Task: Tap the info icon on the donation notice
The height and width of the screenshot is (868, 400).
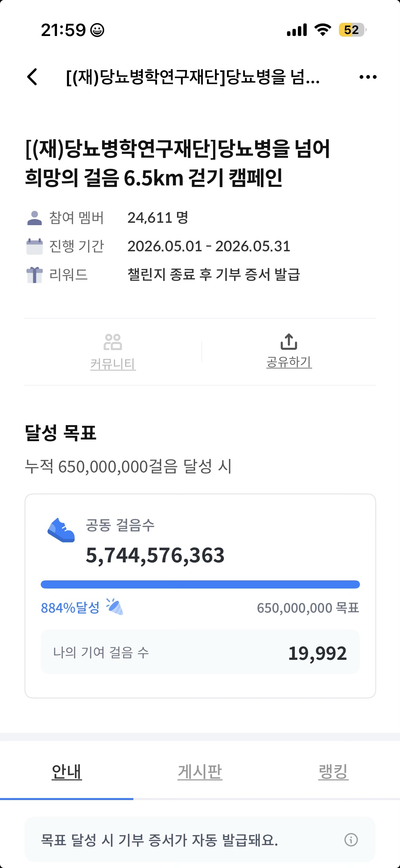Action: coord(351,840)
